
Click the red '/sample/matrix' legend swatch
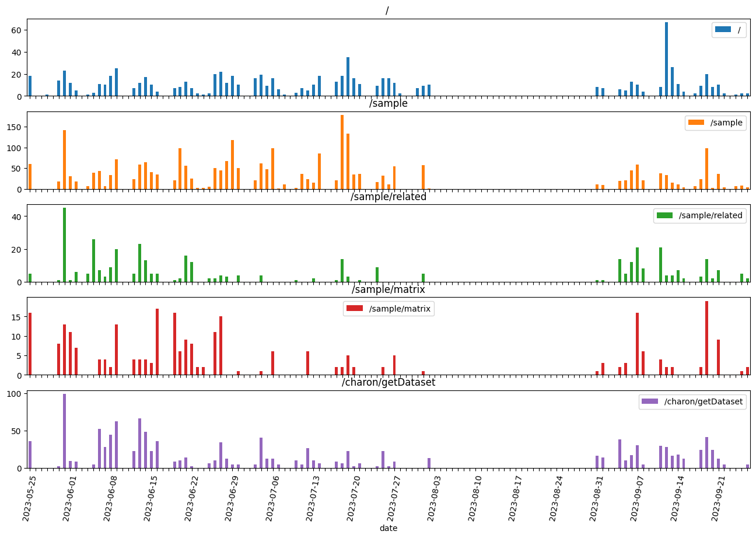354,309
